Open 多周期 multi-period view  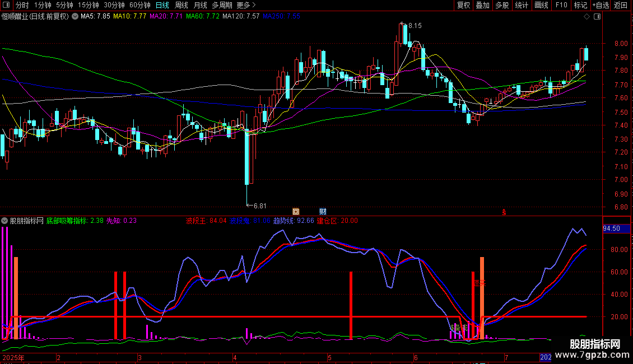point(222,5)
